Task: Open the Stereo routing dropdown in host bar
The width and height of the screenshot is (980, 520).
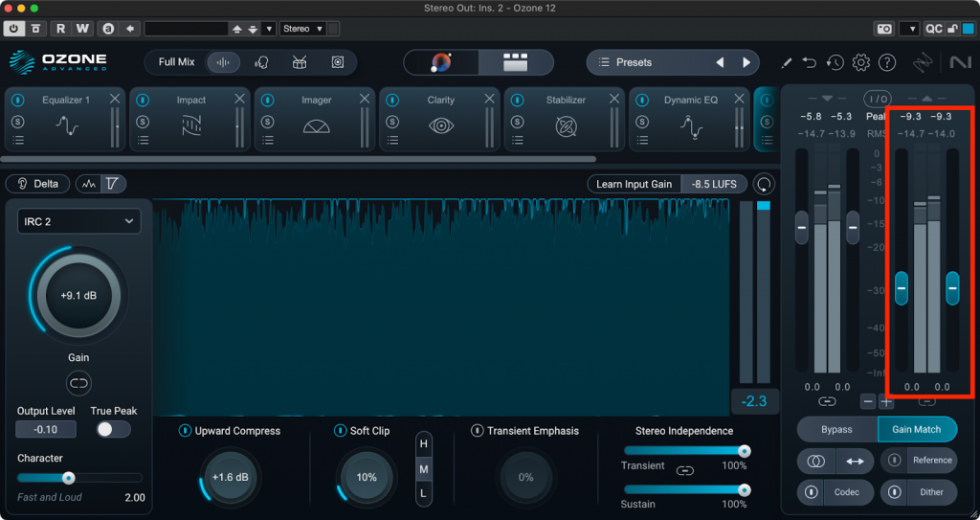Action: point(303,29)
